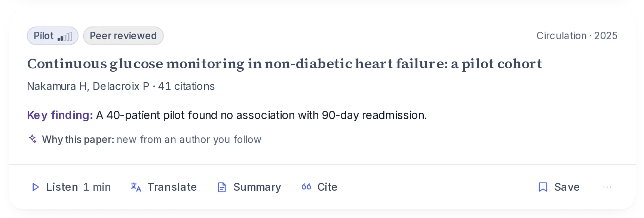Click the Listen label text
Image resolution: width=644 pixels, height=218 pixels.
pyautogui.click(x=62, y=187)
